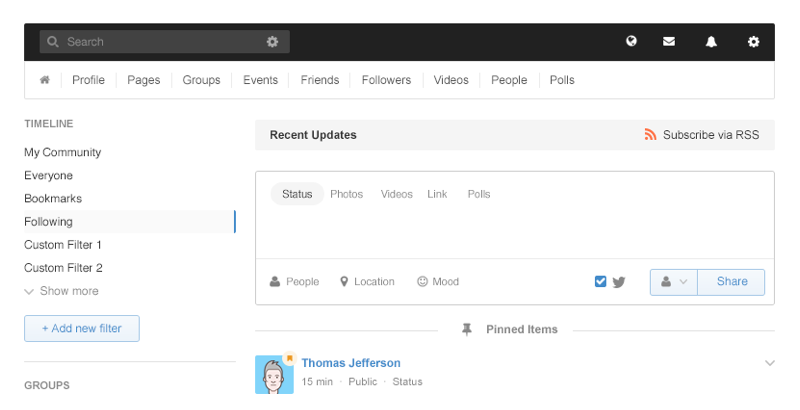Viewport: 800px width, 410px height.
Task: Open the globe notifications icon
Action: coord(631,41)
